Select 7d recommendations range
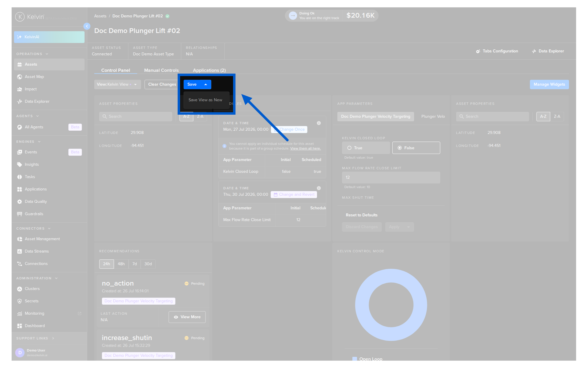588x368 pixels. click(x=135, y=264)
